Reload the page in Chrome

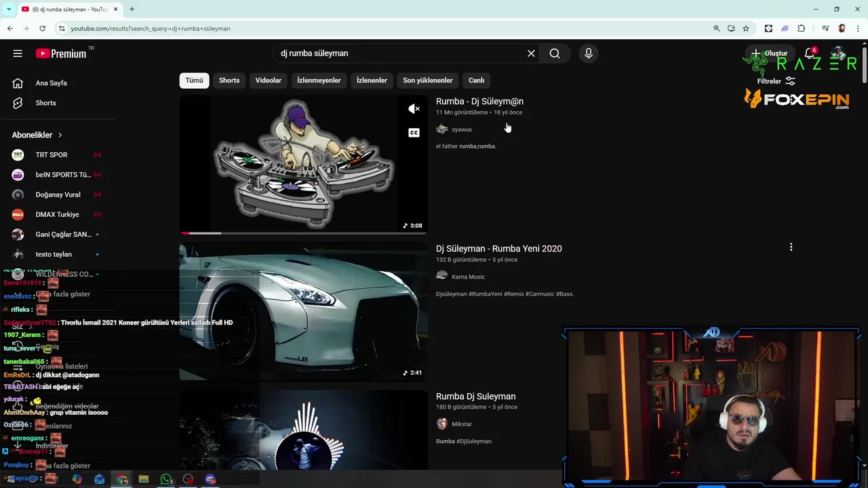coord(42,28)
